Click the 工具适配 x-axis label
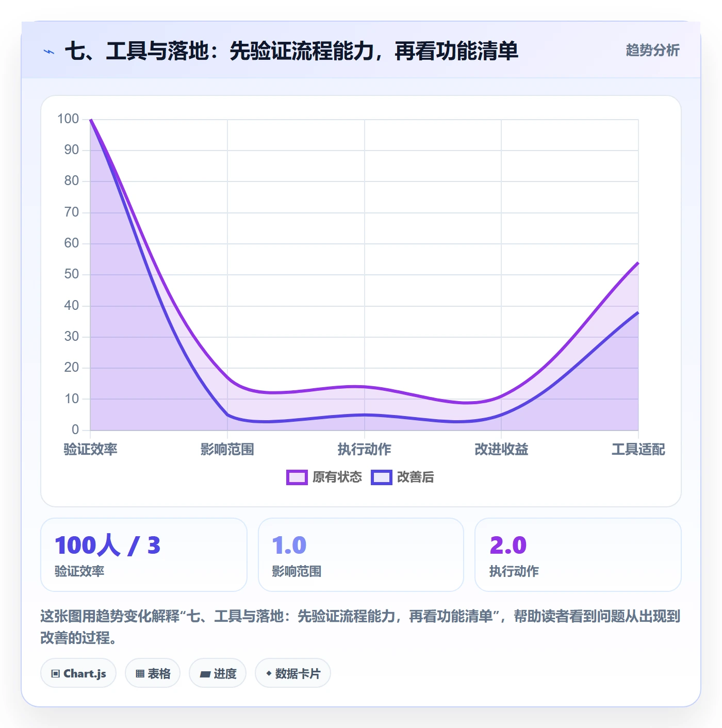 pos(638,449)
